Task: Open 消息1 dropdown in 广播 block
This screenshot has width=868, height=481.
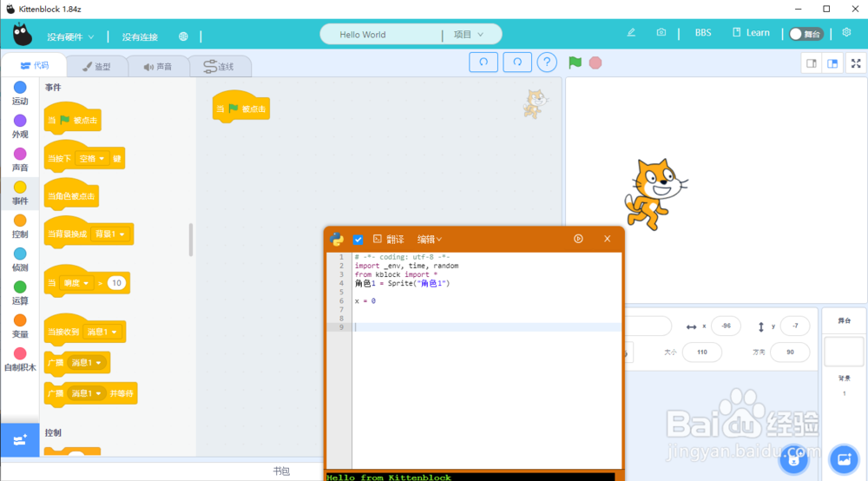Action: [x=86, y=363]
